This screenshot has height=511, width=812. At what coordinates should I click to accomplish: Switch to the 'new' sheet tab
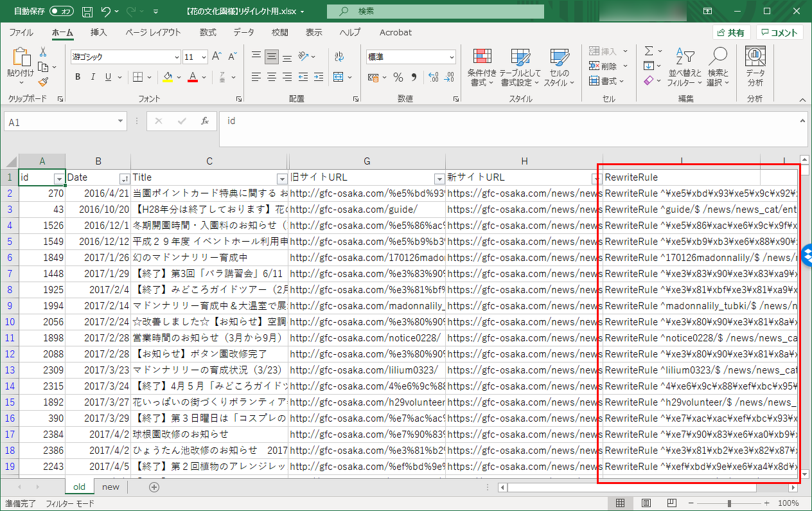point(110,487)
